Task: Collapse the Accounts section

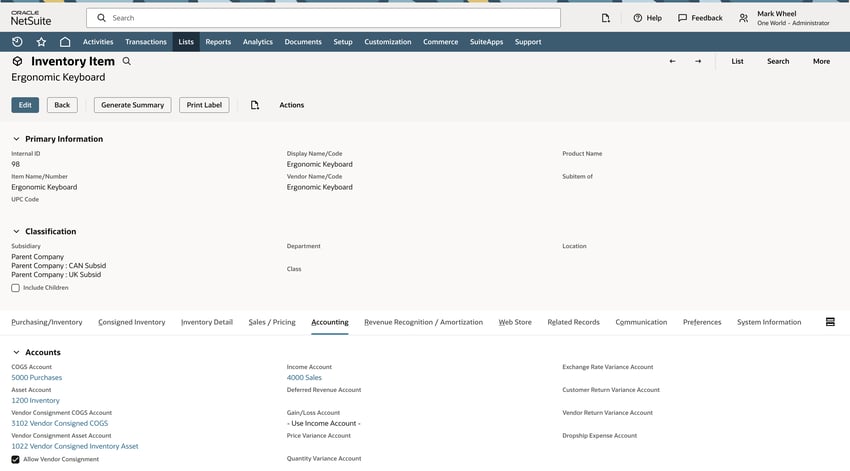Action: [x=16, y=352]
